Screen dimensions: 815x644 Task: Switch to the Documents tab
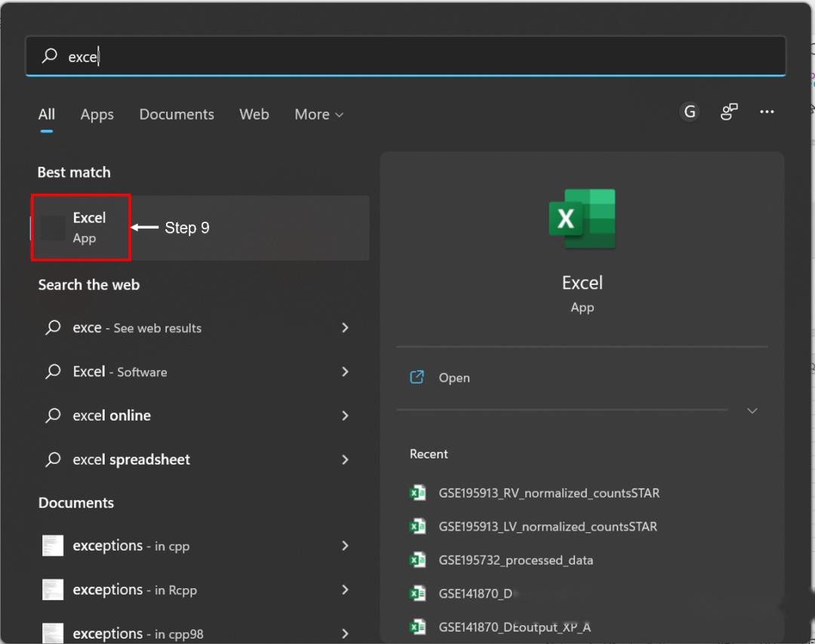coord(177,114)
